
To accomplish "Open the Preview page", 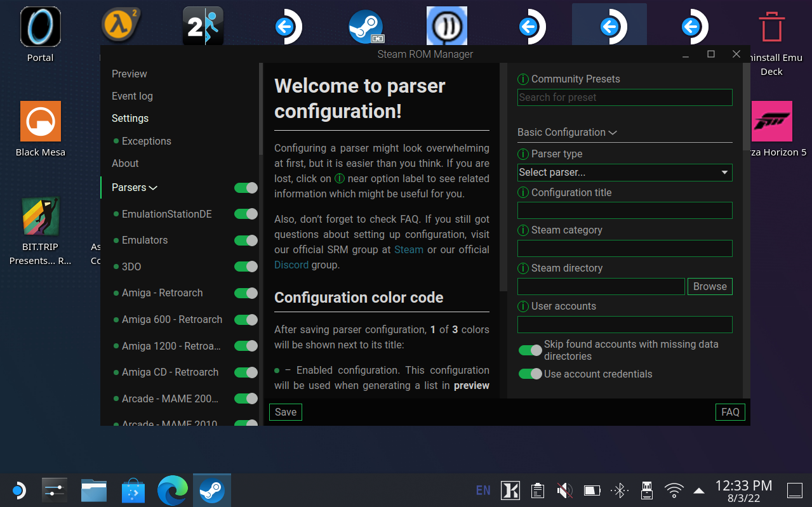I will [130, 74].
